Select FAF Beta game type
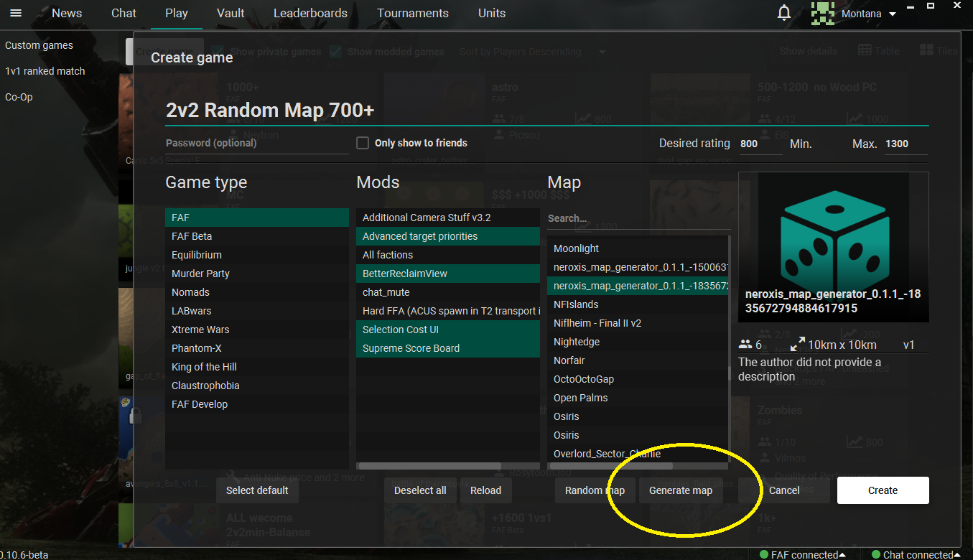 pyautogui.click(x=257, y=236)
